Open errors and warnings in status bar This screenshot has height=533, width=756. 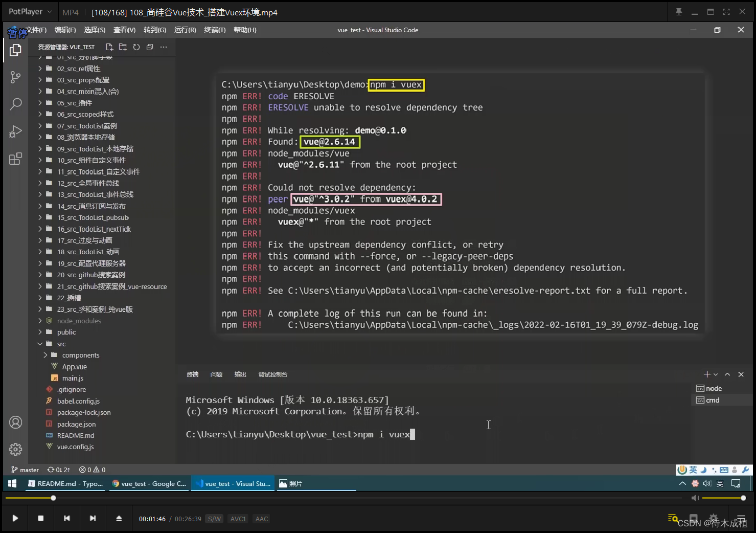click(x=93, y=470)
